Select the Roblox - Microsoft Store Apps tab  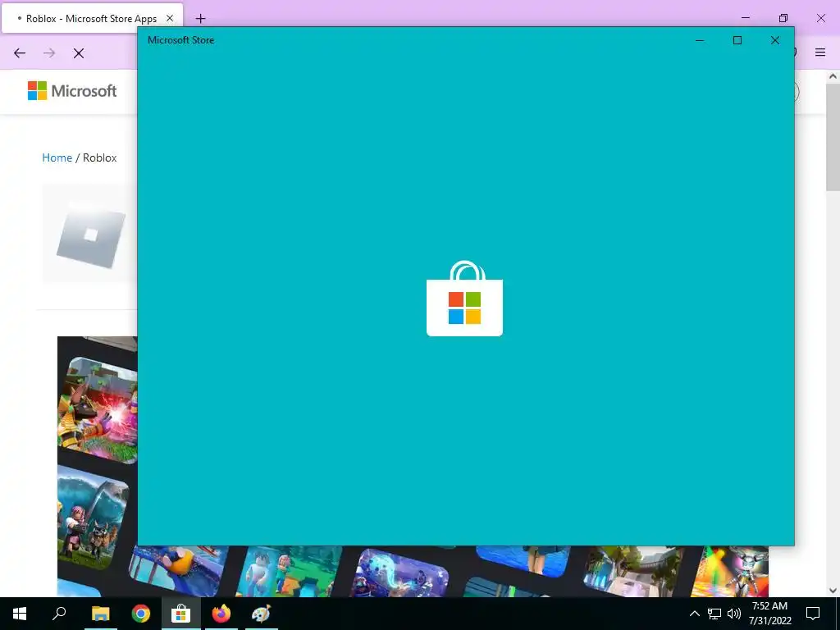(92, 18)
